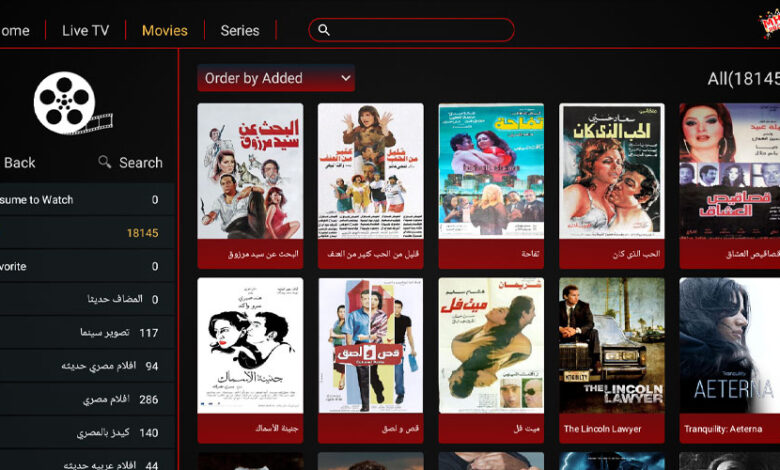
Task: Select the category with 117 movies
Action: [87, 333]
